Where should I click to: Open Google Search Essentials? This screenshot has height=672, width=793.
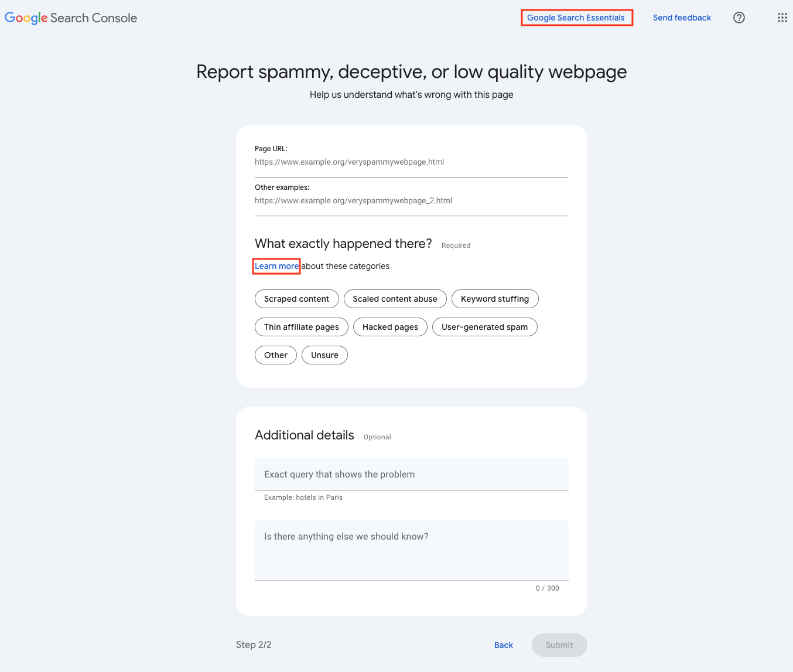click(x=576, y=18)
